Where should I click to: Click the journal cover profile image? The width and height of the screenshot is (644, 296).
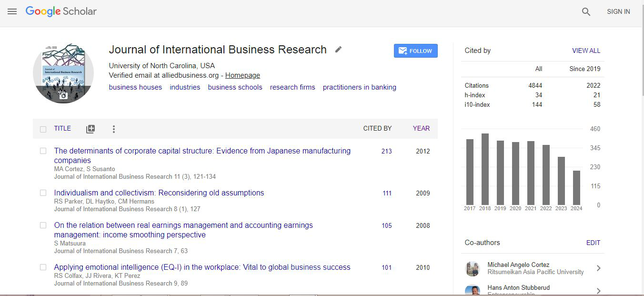(63, 73)
